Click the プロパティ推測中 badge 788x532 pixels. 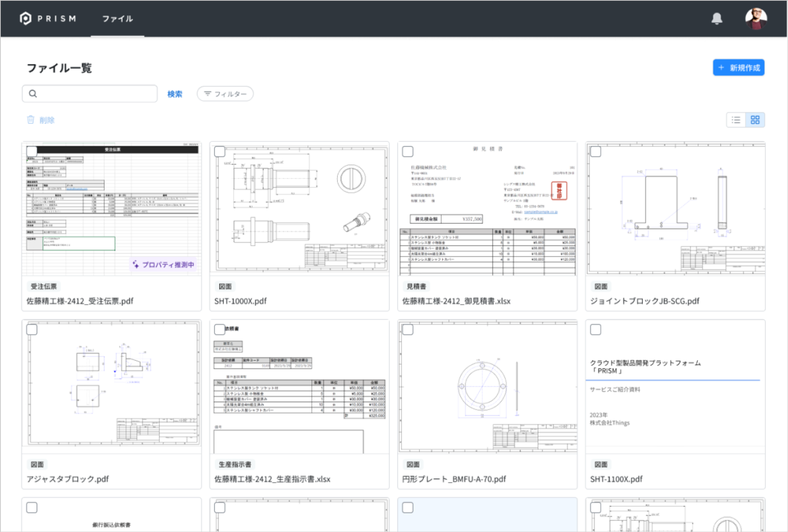tap(164, 265)
